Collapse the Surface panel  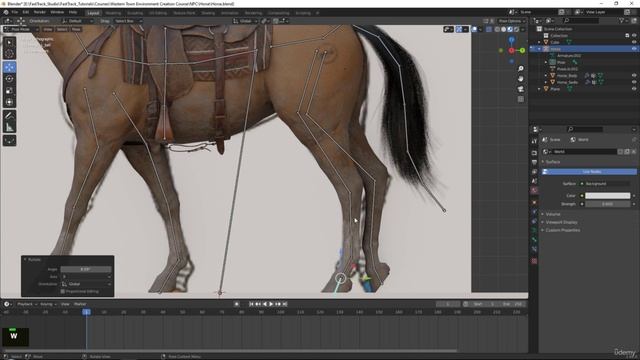553,162
